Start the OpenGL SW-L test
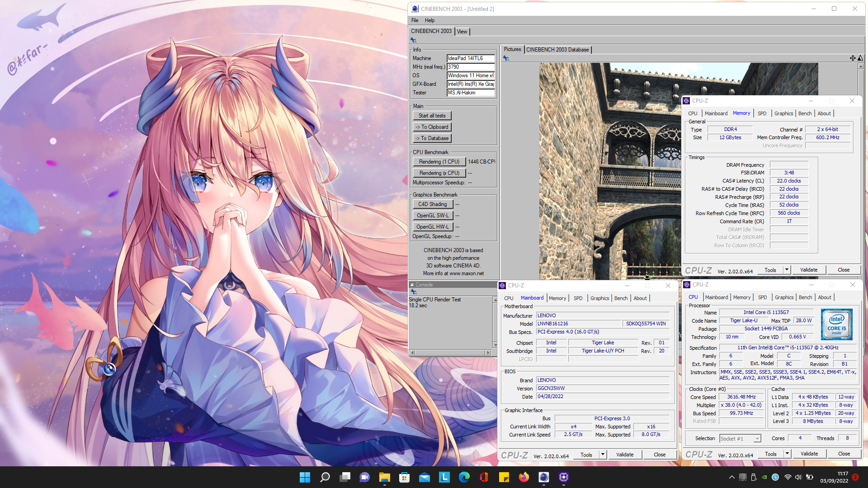Viewport: 868px width, 488px height. coord(432,216)
